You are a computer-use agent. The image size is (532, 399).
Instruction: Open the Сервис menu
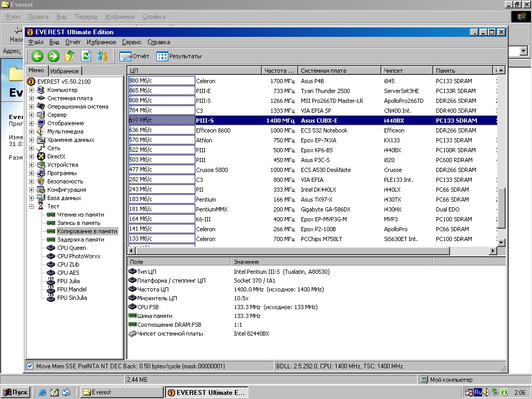[x=131, y=42]
